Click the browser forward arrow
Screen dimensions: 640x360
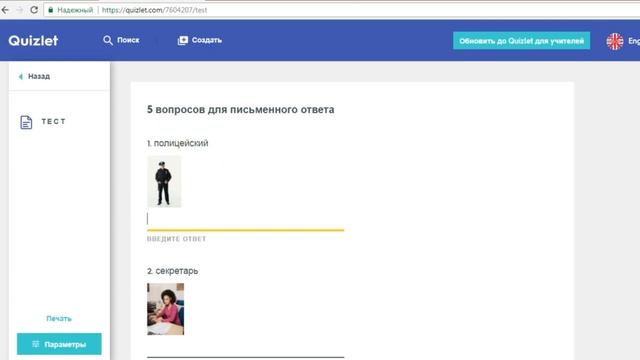tap(20, 10)
